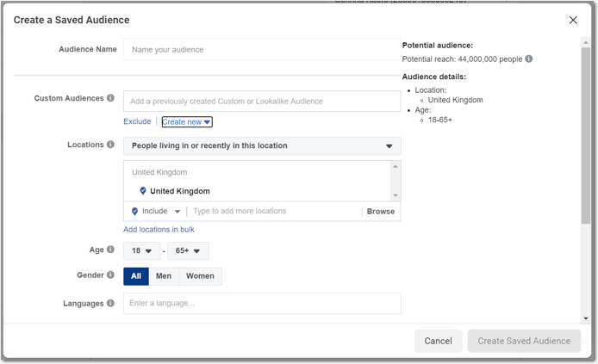
Task: Select the Men gender option
Action: point(164,276)
